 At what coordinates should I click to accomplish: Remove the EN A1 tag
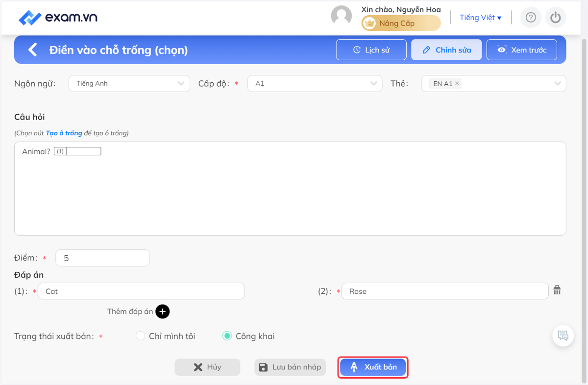457,84
